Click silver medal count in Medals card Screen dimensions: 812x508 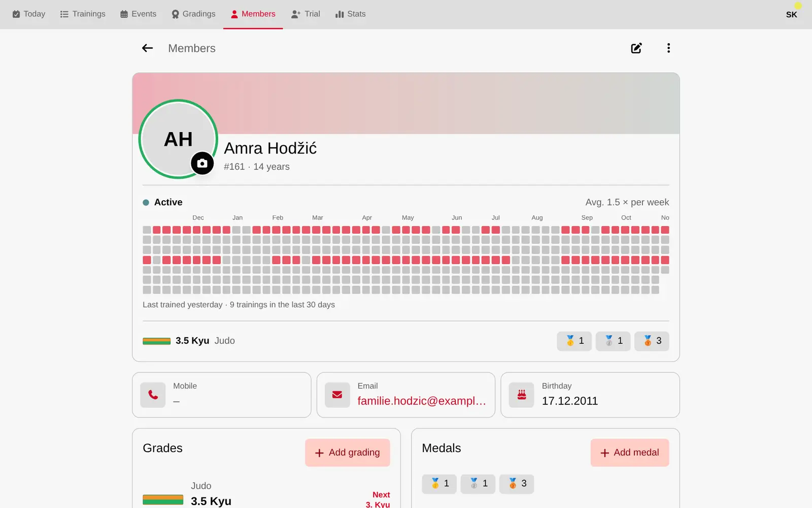point(478,484)
